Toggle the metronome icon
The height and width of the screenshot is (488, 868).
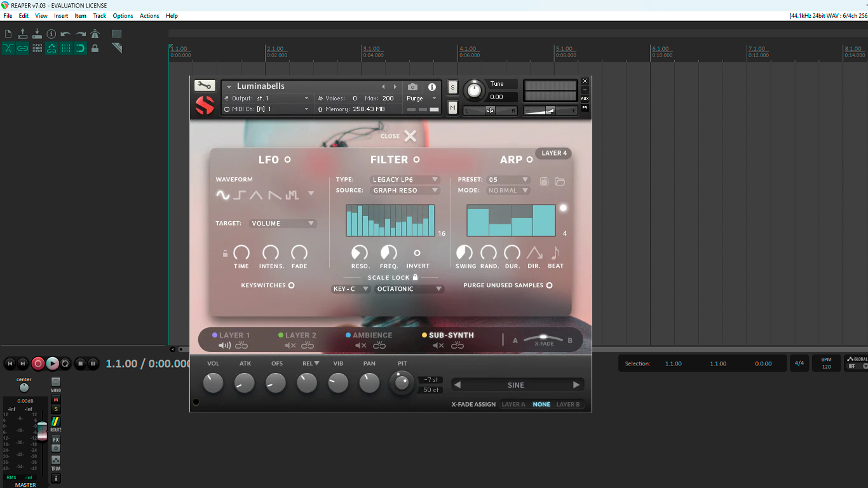(95, 34)
